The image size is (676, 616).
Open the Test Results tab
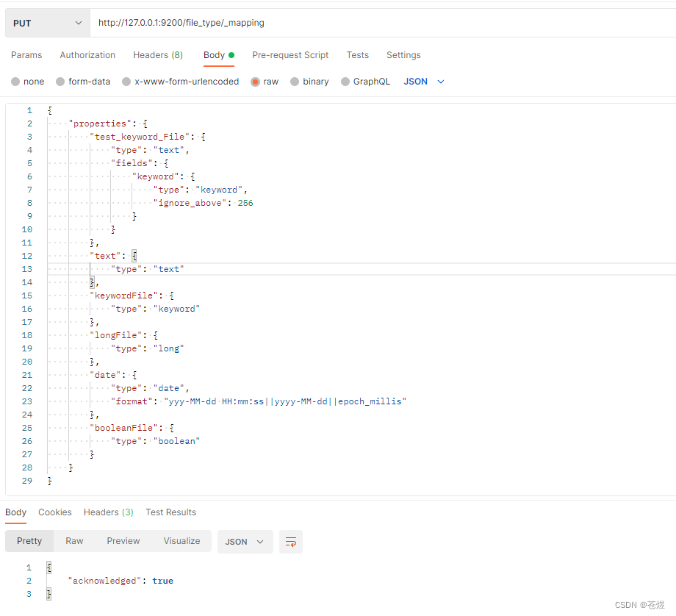170,512
